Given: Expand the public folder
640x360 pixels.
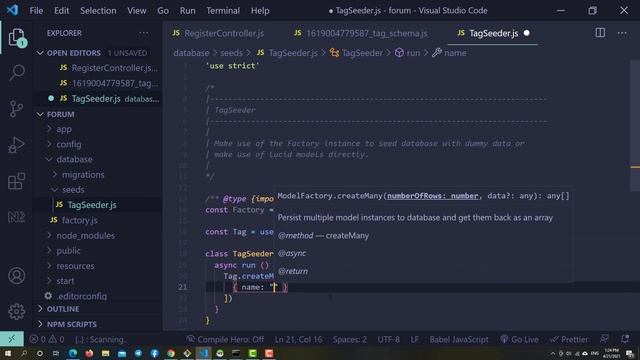Looking at the screenshot, I should tap(69, 251).
